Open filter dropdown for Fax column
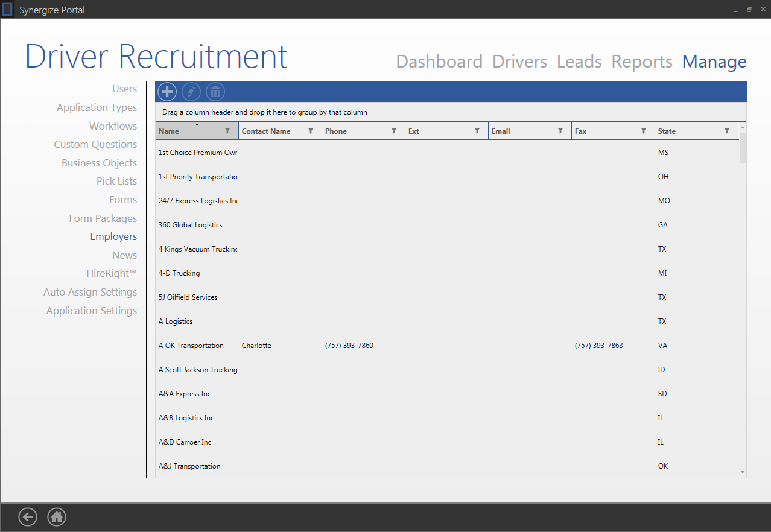Screen dimensions: 771x532 point(644,131)
